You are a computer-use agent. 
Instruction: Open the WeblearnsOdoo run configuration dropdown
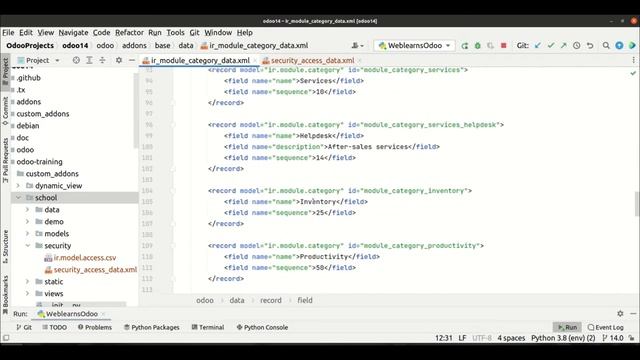[414, 46]
